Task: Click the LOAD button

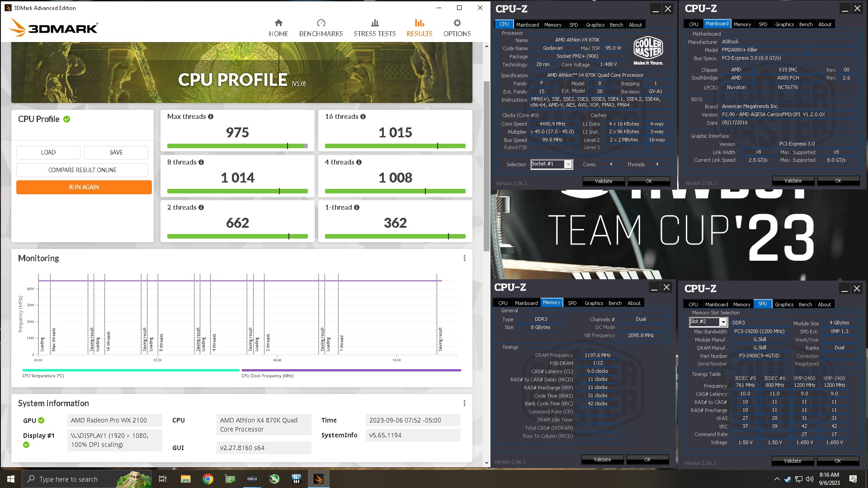Action: [48, 152]
